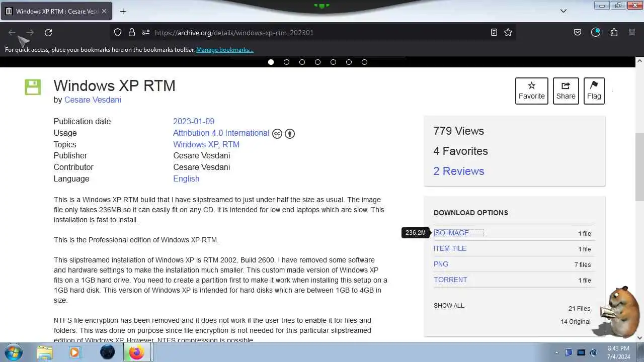Screen dimensions: 644x362
Task: Open Attribution 4.0 International license link
Action: click(221, 133)
